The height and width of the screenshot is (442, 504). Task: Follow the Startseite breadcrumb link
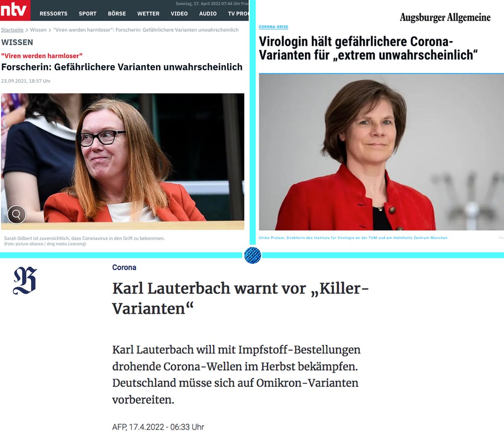click(12, 30)
